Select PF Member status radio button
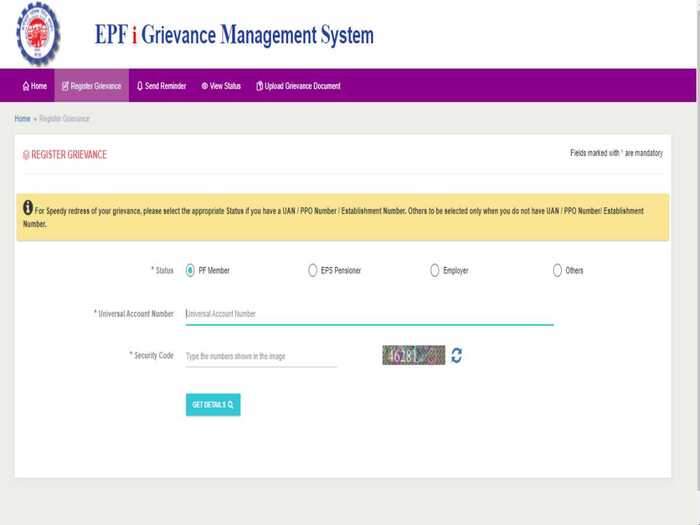Image resolution: width=700 pixels, height=525 pixels. pos(190,271)
